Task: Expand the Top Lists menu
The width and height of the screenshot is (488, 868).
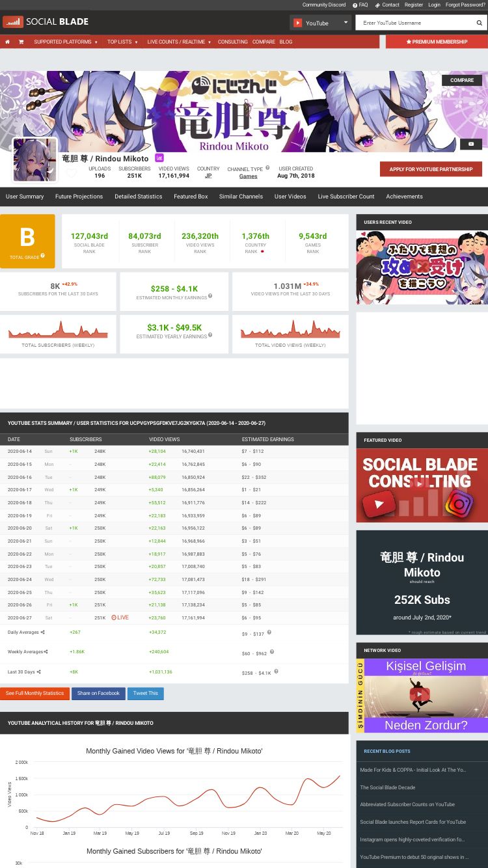Action: (x=122, y=42)
